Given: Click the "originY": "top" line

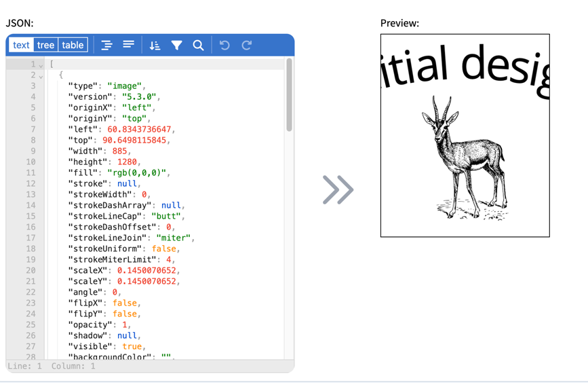Looking at the screenshot, I should tap(109, 119).
